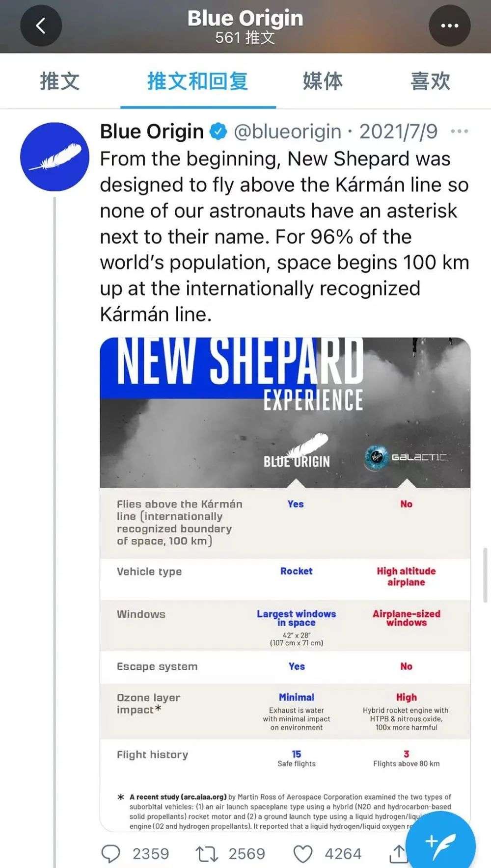This screenshot has height=868, width=491.
Task: Tap the back arrow button
Action: tap(41, 26)
